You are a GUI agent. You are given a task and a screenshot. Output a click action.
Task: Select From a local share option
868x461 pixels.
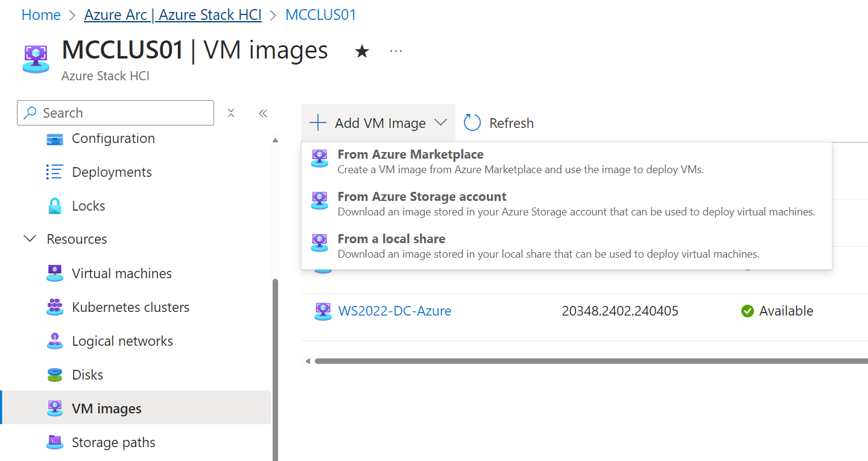click(x=391, y=238)
